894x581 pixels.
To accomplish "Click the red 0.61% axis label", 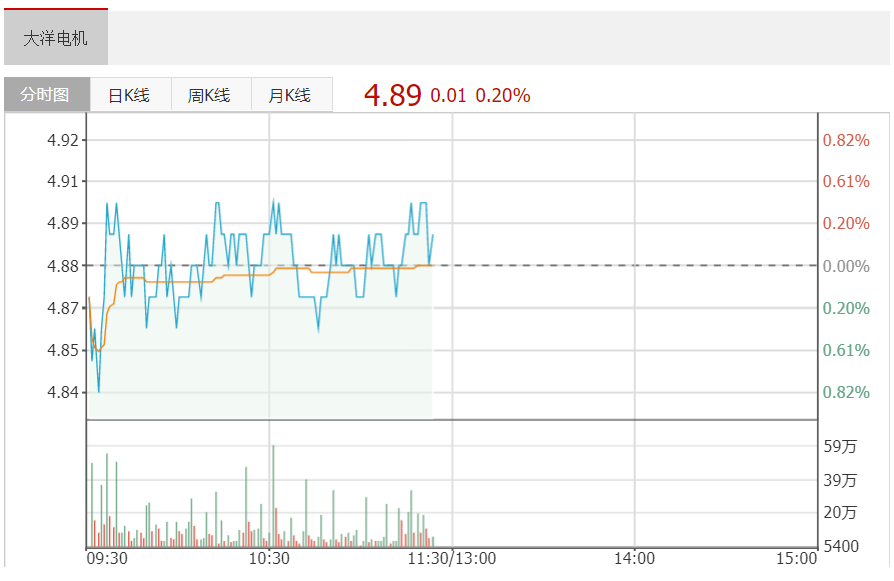I will [x=846, y=181].
